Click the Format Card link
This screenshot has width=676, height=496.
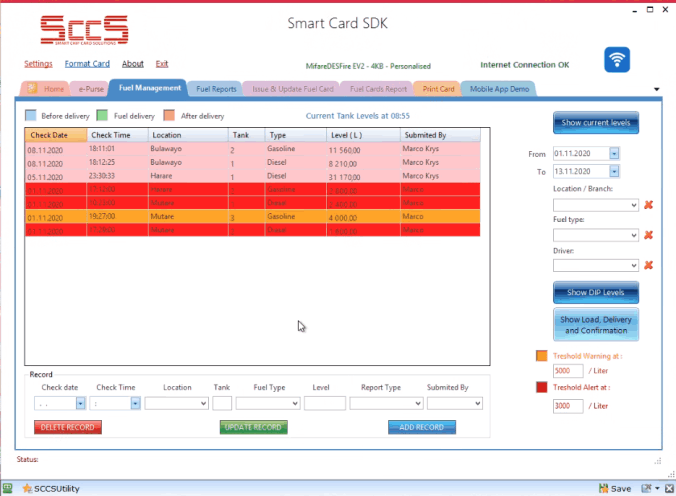click(x=87, y=64)
